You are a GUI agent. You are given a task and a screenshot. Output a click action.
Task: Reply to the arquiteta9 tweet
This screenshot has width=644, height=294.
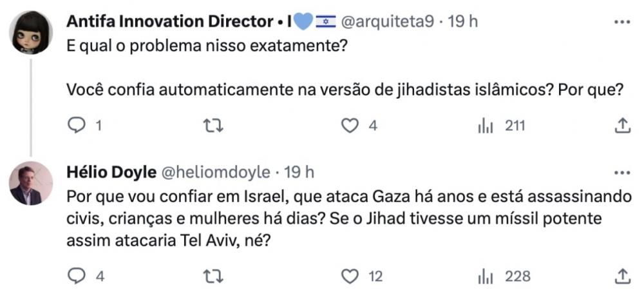77,126
